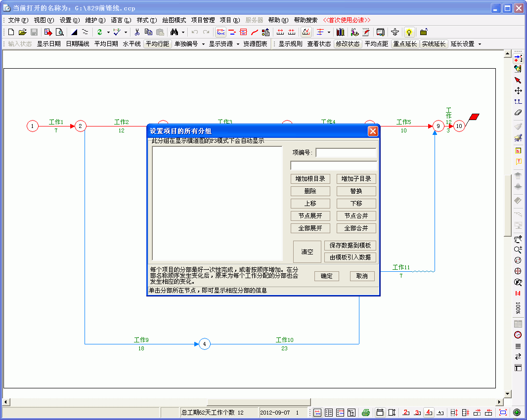Viewport: 527px width, 420px height.
Task: Open dropdown arrow beside alignment icon
Action: pos(329,32)
